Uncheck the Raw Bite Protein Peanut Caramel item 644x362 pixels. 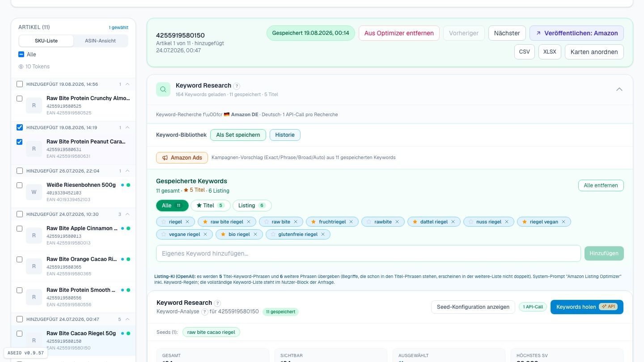pos(19,142)
